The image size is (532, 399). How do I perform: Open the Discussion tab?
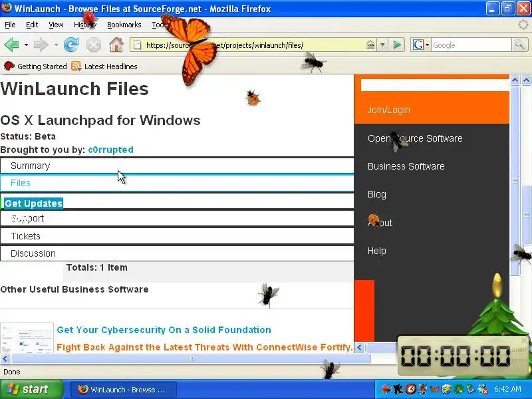coord(177,253)
